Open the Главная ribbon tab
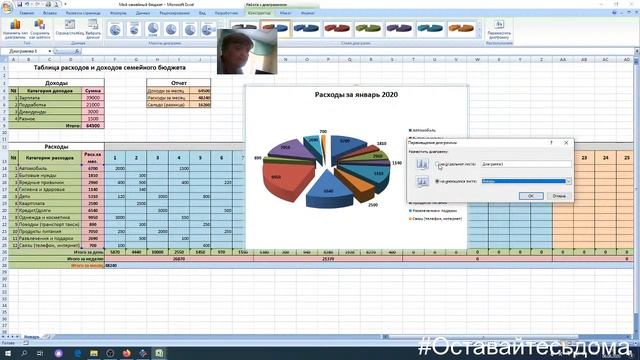 pos(27,13)
